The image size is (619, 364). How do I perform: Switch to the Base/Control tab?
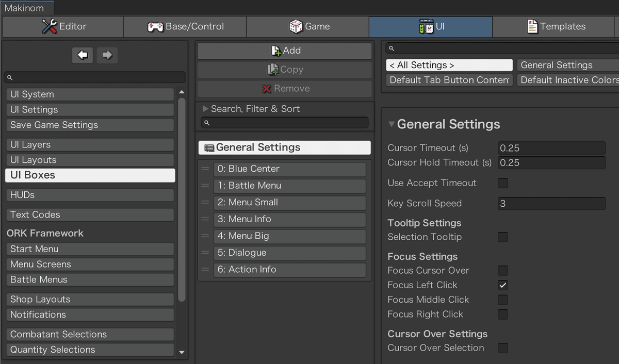[185, 27]
